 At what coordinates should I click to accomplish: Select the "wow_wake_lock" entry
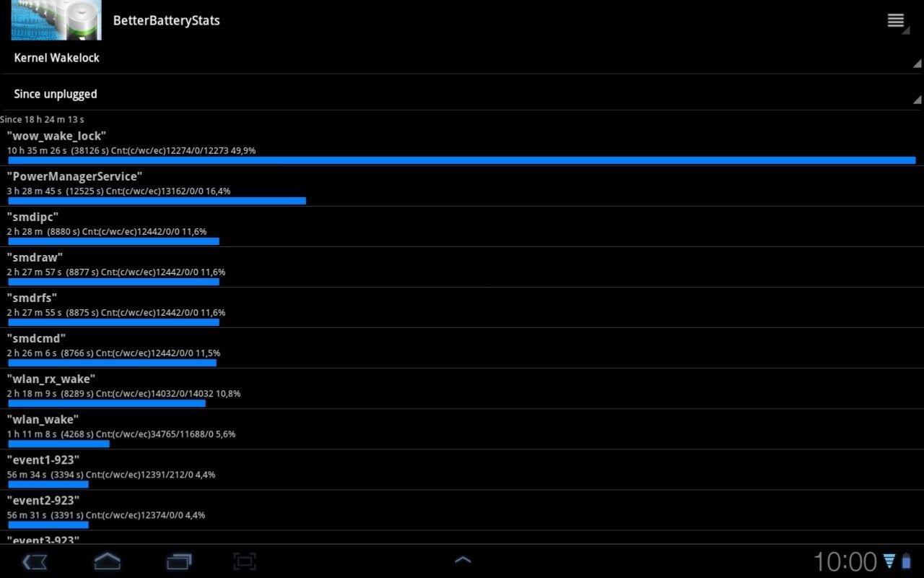pyautogui.click(x=462, y=147)
